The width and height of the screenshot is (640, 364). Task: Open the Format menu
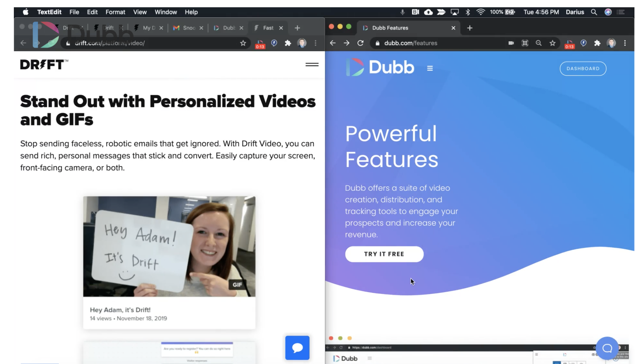115,12
